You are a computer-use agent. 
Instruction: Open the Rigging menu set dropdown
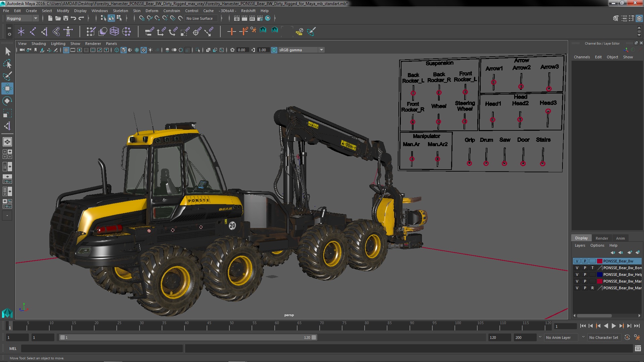pos(22,18)
